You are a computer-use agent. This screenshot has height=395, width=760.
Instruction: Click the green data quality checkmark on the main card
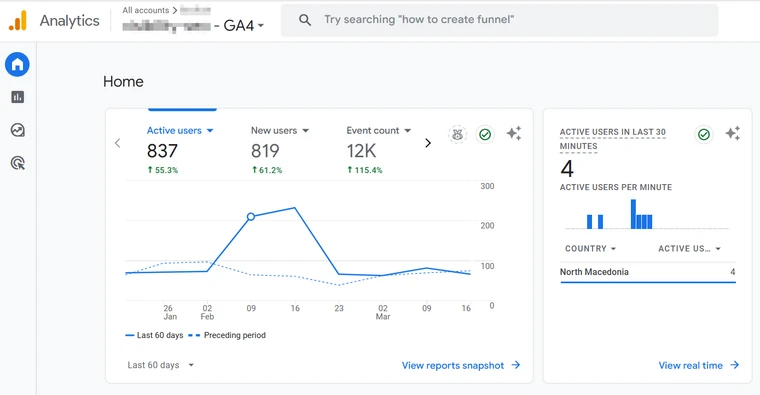tap(485, 134)
